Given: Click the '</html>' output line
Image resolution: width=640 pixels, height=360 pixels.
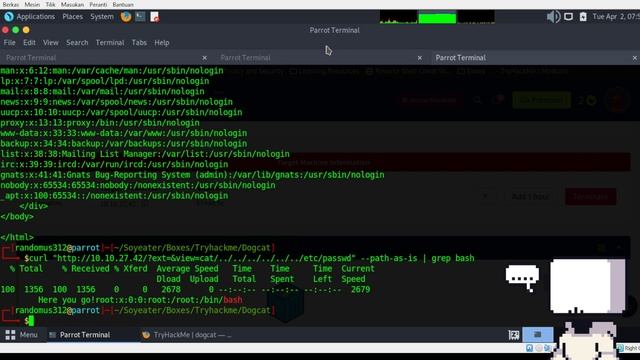Looking at the screenshot, I should click(17, 237).
